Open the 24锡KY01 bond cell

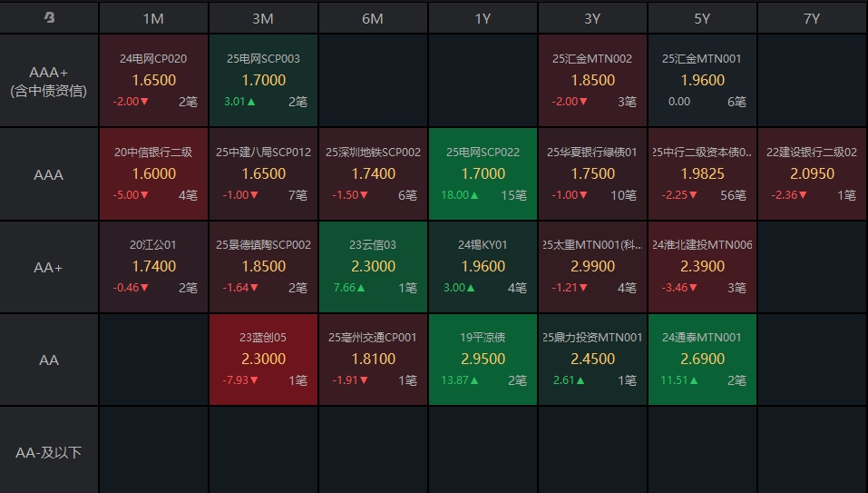[x=483, y=267]
